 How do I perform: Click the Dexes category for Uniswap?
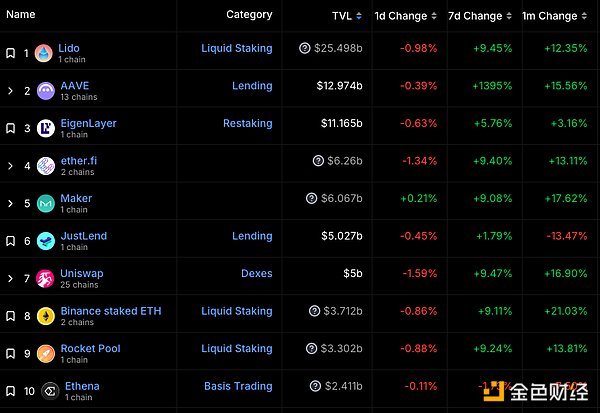(x=256, y=273)
